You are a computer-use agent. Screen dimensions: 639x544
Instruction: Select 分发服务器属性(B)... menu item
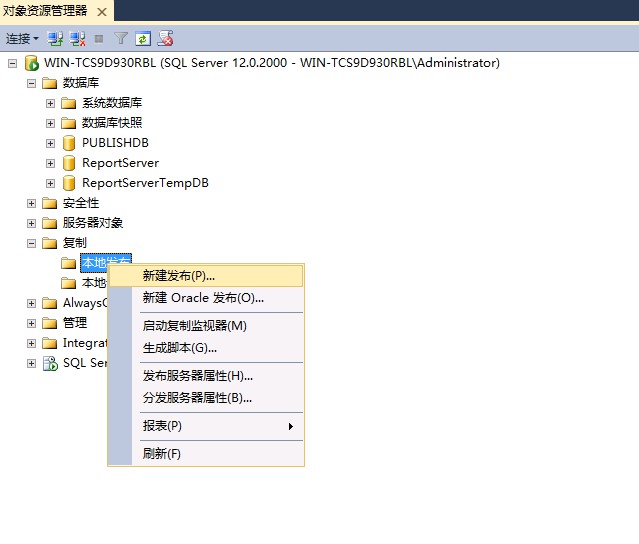[197, 397]
